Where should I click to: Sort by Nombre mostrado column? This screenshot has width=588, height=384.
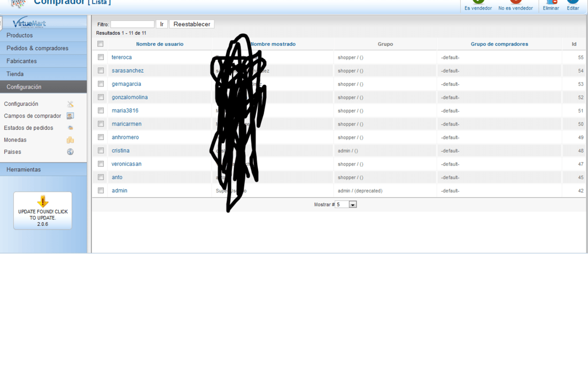273,44
